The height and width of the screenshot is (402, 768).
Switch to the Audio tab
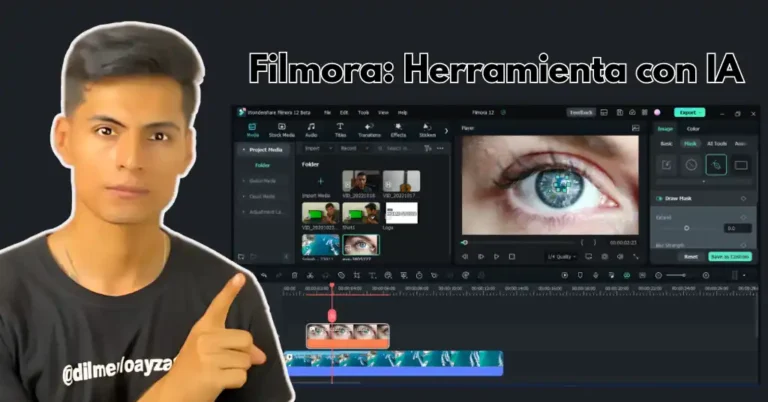(311, 130)
